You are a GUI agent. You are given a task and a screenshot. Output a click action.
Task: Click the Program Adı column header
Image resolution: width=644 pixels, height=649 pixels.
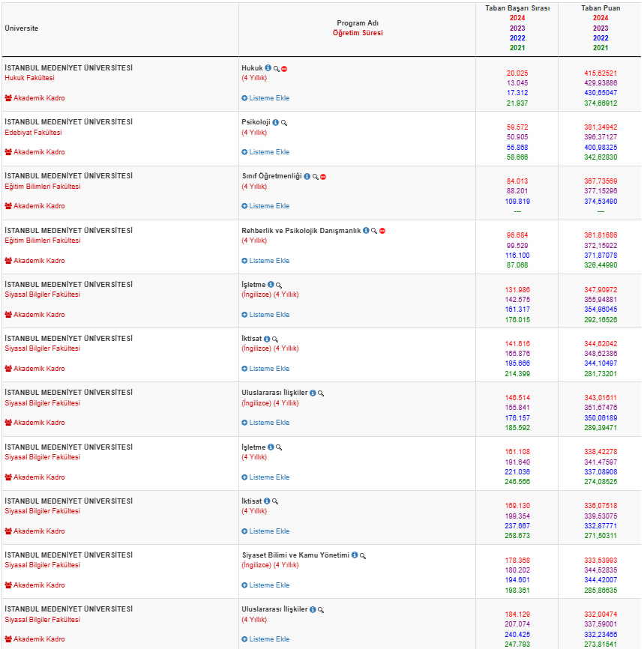[358, 23]
